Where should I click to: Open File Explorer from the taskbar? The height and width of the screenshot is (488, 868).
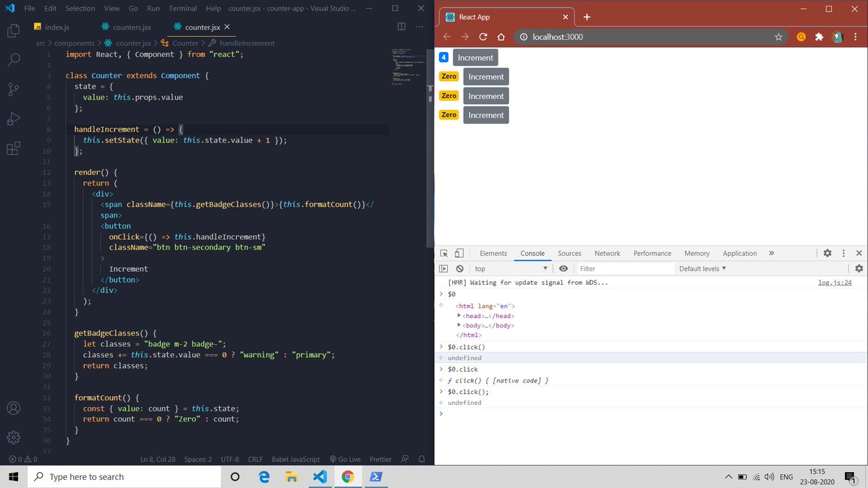point(291,477)
